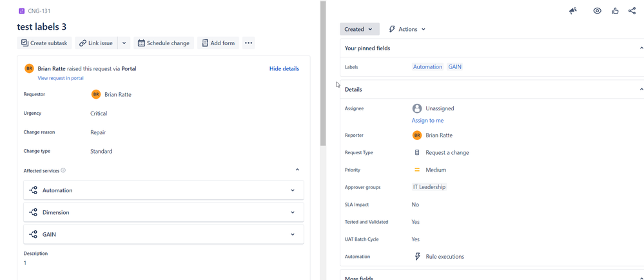Click the vertical scrollbar of the left panel

pos(323,73)
